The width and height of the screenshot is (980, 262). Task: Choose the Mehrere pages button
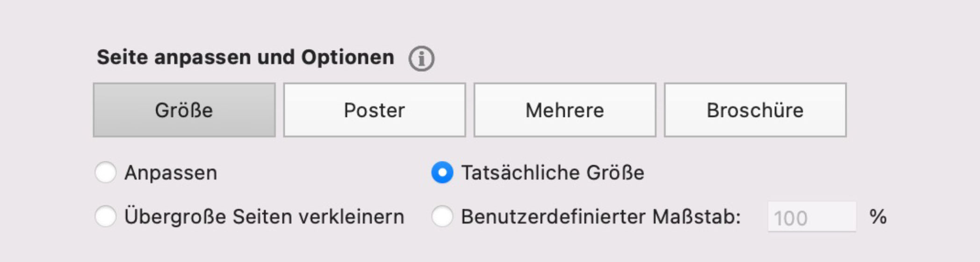[565, 110]
